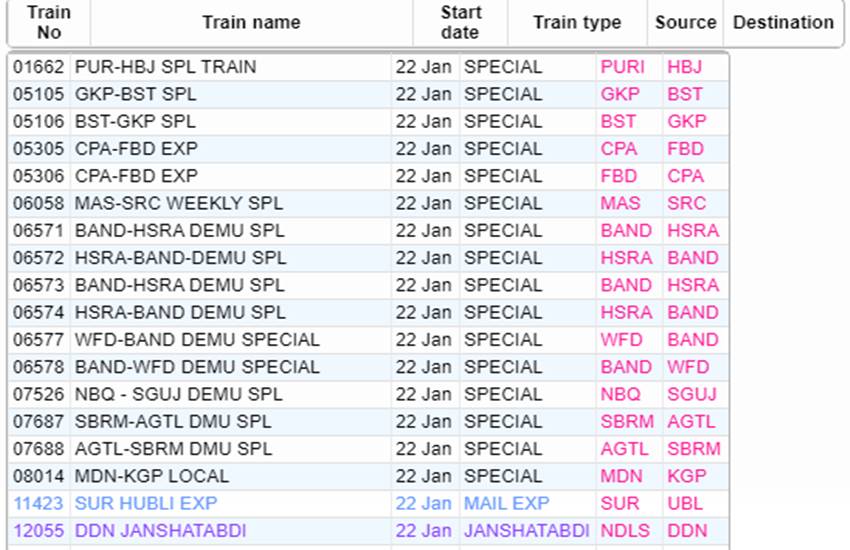
Task: Open the SGUJ destination station link
Action: [x=692, y=394]
